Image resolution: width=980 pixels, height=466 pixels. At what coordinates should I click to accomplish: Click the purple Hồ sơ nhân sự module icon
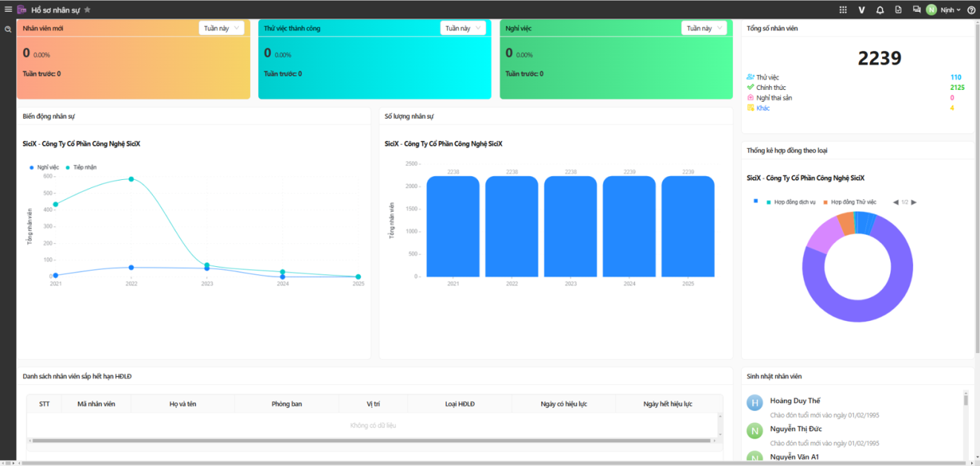pyautogui.click(x=22, y=10)
